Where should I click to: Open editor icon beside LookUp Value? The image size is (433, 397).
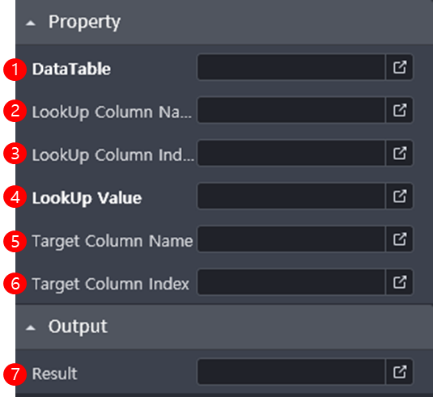point(399,196)
